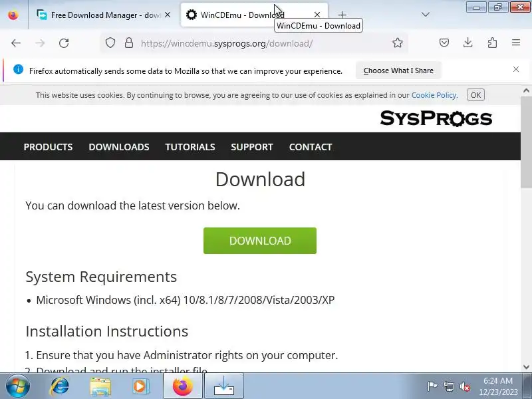Viewport: 532px width, 399px height.
Task: Click the page scrollbar up arrow
Action: (x=526, y=90)
